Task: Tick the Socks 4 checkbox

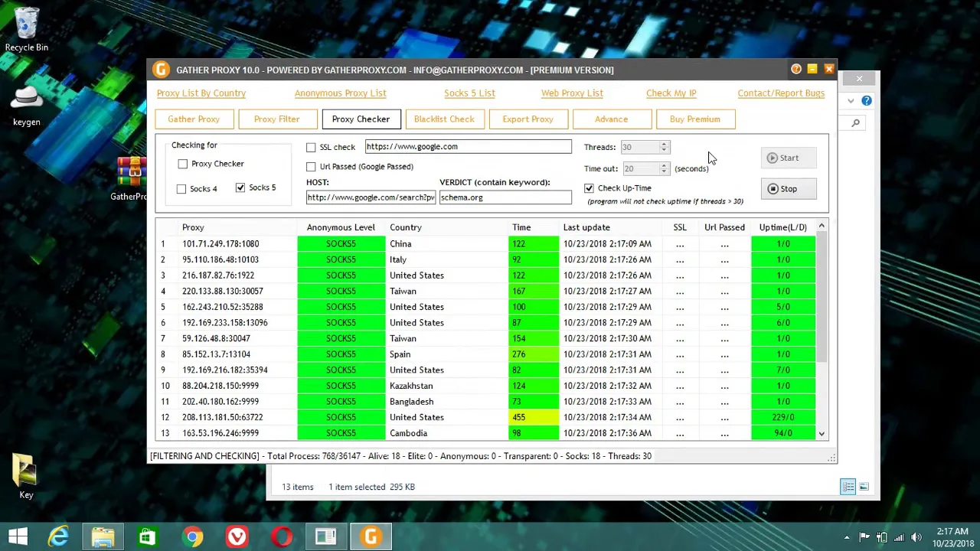Action: 181,189
